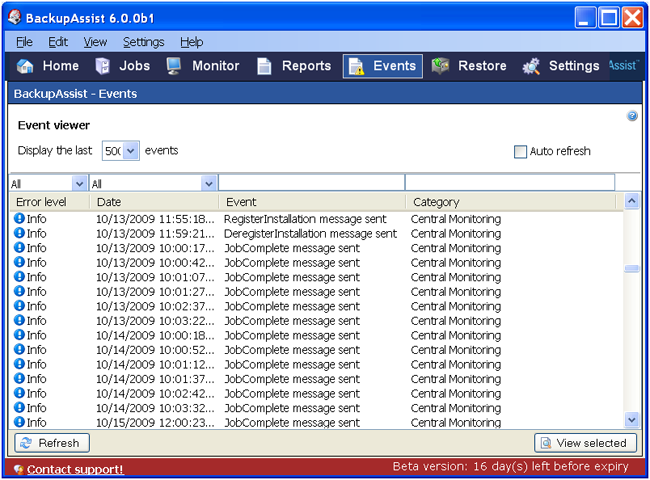650x480 pixels.
Task: Click info icon of DeregisterInstallation event
Action: [19, 233]
